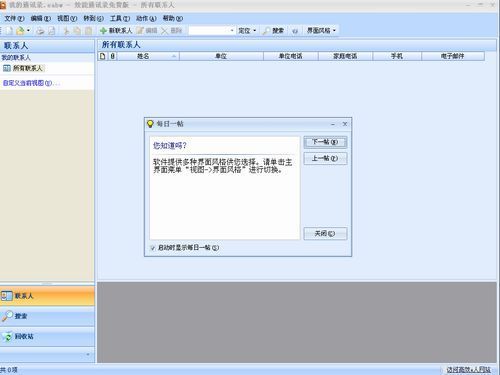Click the 电子邮件 column header
Image resolution: width=500 pixels, height=375 pixels.
tap(453, 56)
